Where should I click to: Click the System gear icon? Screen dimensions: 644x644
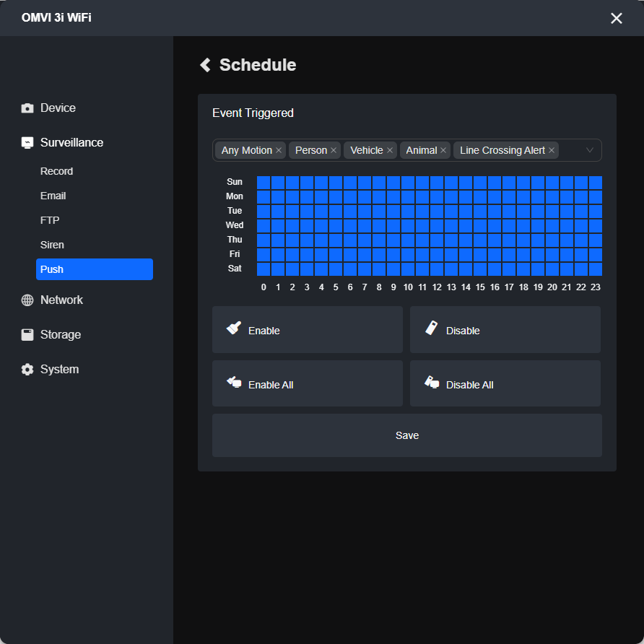[27, 369]
